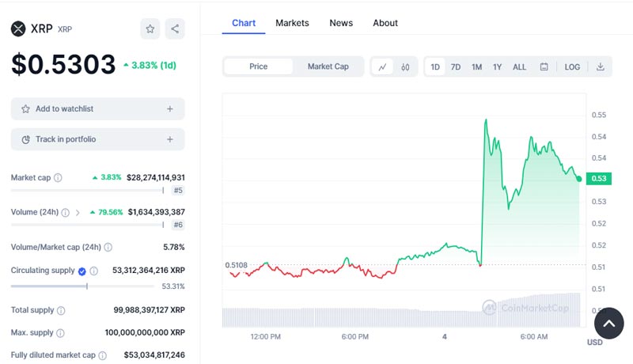
Task: Open the News tab
Action: 341,23
